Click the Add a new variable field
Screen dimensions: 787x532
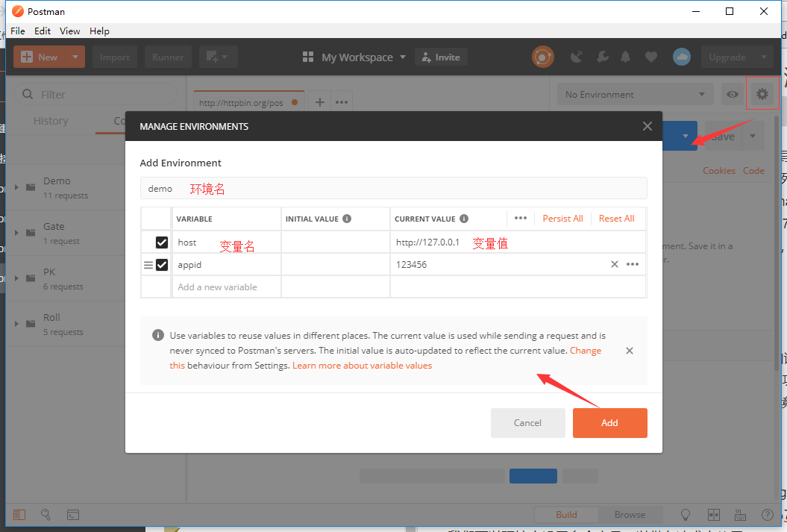pyautogui.click(x=226, y=287)
